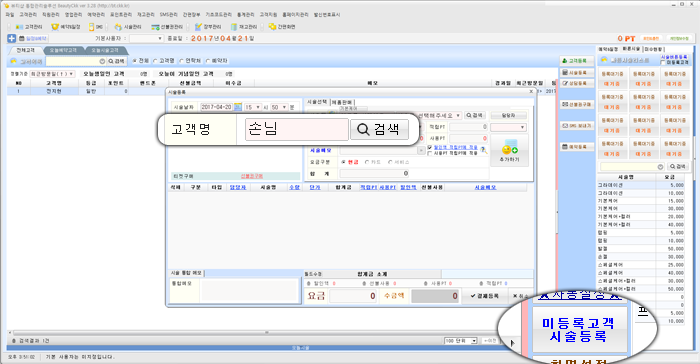Open the minute dropdown showing 50
The image size is (700, 364).
coord(279,107)
